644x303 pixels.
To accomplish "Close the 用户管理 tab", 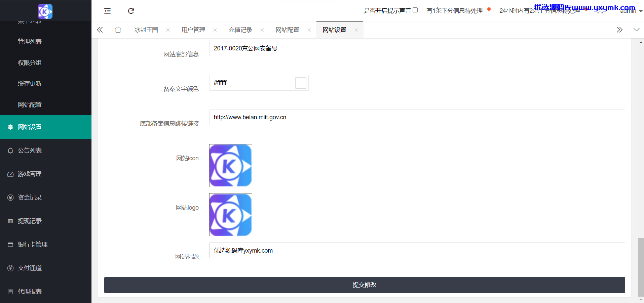I will click(x=215, y=30).
